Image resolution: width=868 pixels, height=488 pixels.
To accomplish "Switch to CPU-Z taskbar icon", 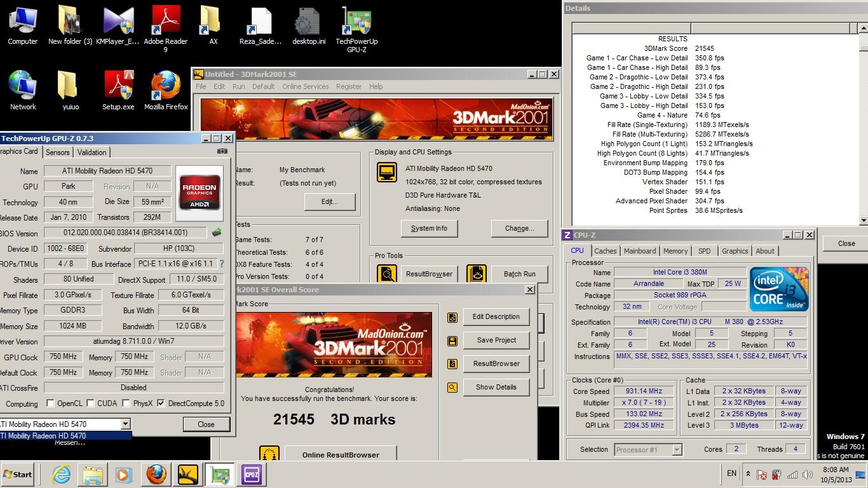I will [x=252, y=475].
